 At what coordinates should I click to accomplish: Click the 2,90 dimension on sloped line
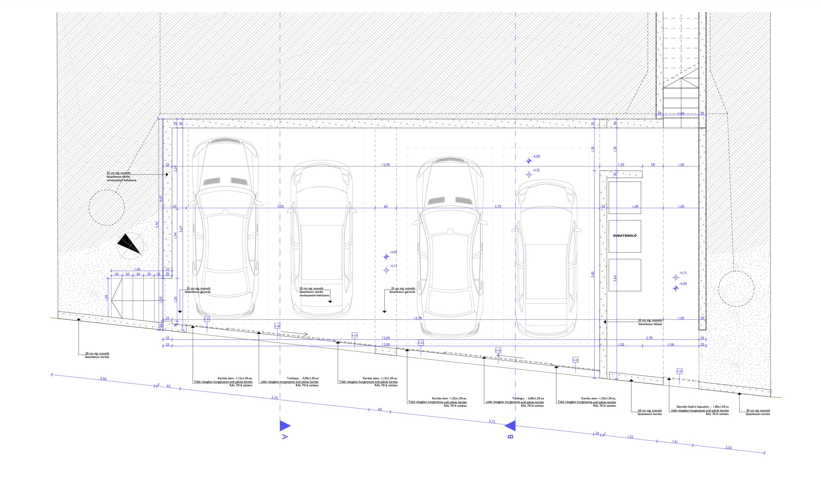(x=103, y=379)
